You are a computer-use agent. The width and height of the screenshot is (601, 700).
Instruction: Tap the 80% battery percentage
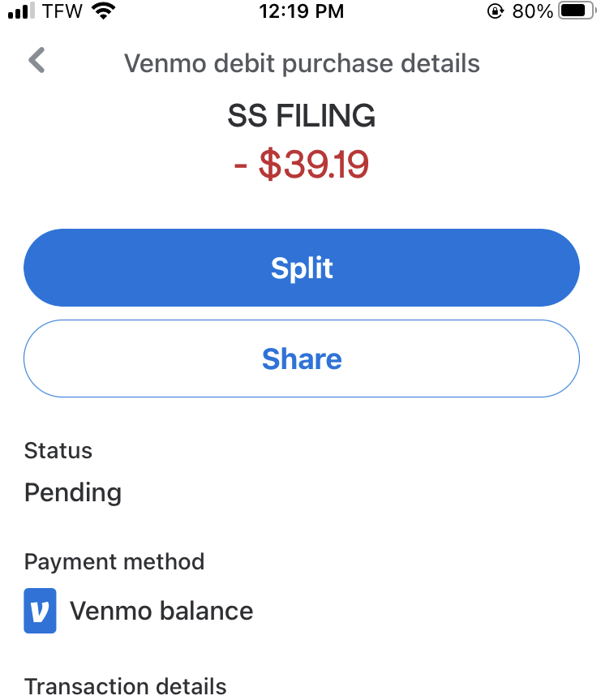[x=533, y=11]
